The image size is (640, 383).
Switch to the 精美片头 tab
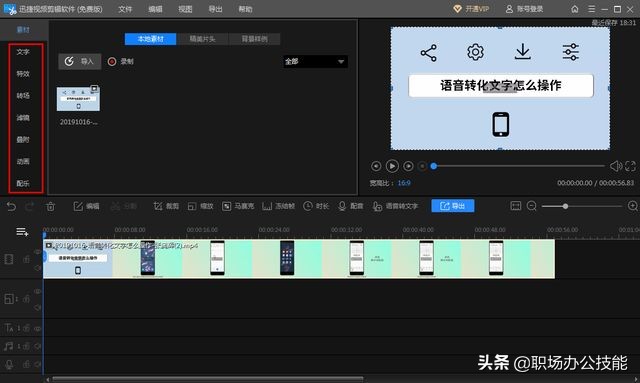pos(202,39)
